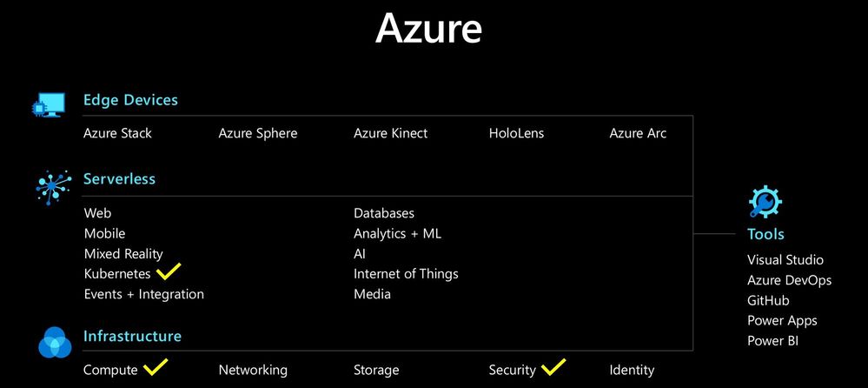Open the Azure Stack link

point(117,133)
